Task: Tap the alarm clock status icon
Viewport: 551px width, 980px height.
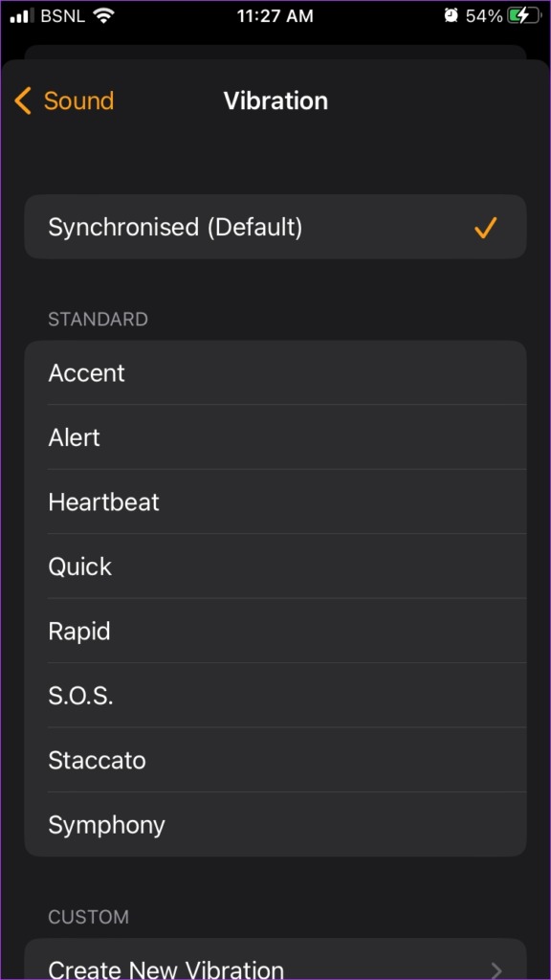Action: click(x=451, y=16)
